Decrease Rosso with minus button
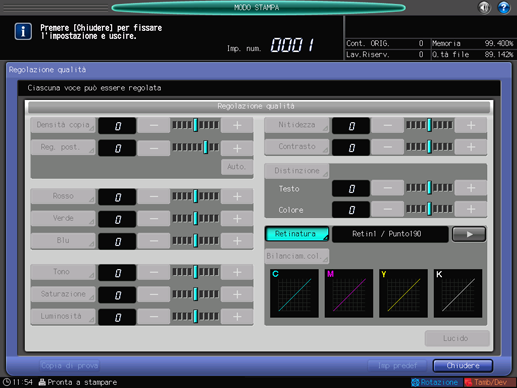Image resolution: width=517 pixels, height=388 pixels. click(154, 196)
